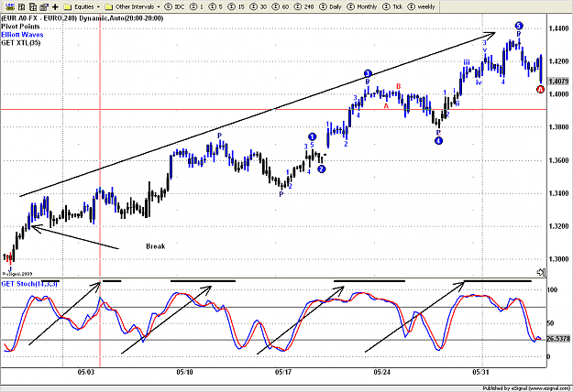Click the GET XTL(35) study label

tap(20, 43)
